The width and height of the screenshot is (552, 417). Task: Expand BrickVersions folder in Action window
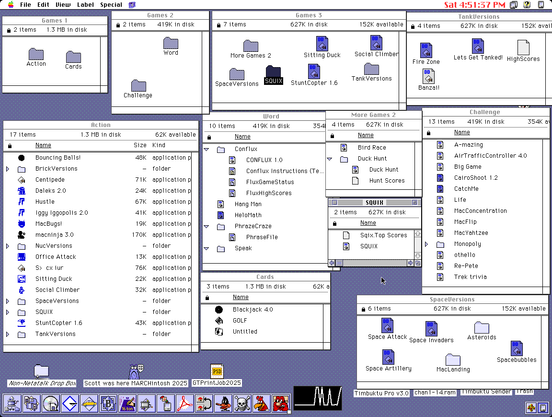(7, 169)
